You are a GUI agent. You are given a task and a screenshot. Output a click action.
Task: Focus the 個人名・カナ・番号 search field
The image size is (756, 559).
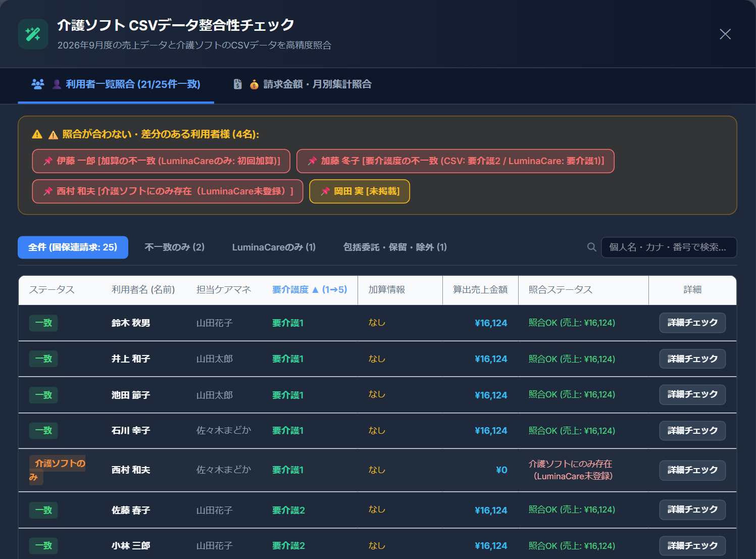[x=669, y=247]
